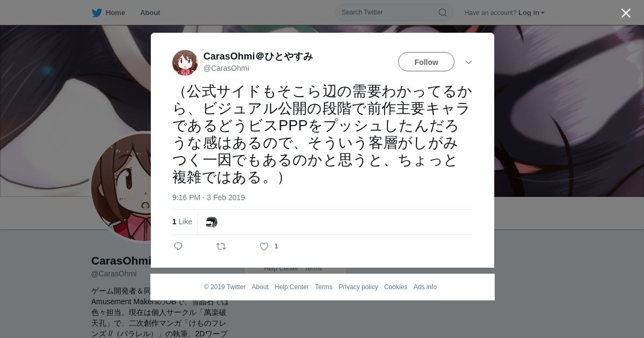
Task: Open the Log in dropdown
Action: pyautogui.click(x=531, y=13)
